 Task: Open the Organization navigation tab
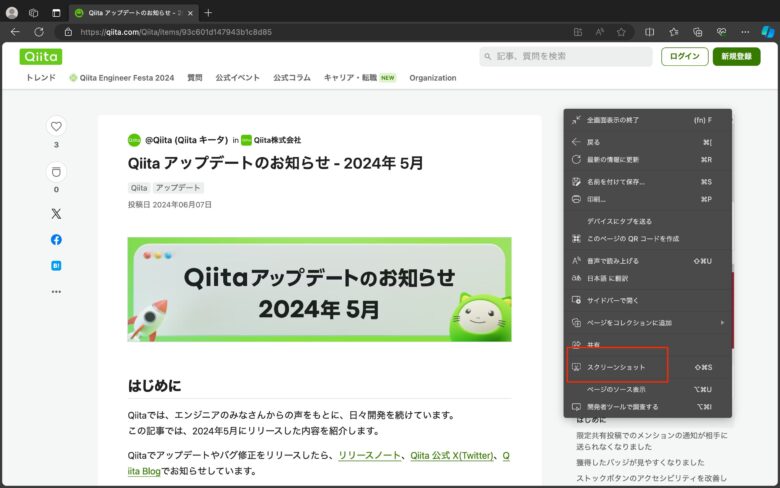coord(433,78)
